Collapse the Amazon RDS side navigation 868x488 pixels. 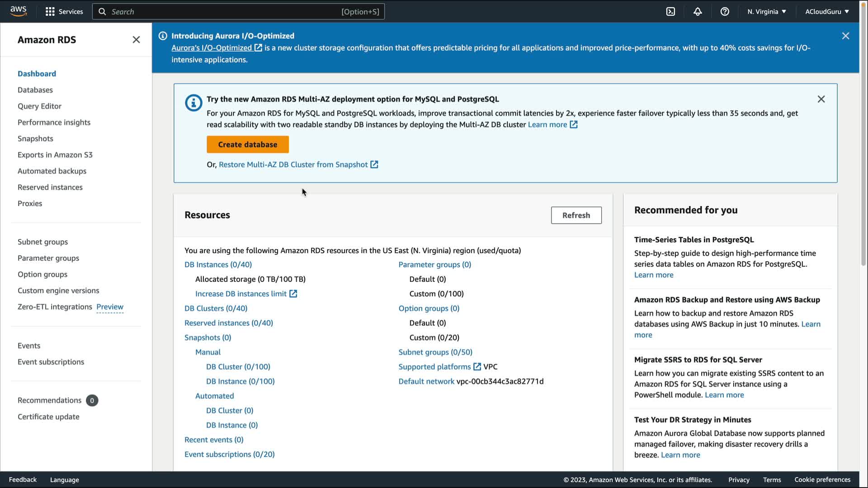(136, 40)
